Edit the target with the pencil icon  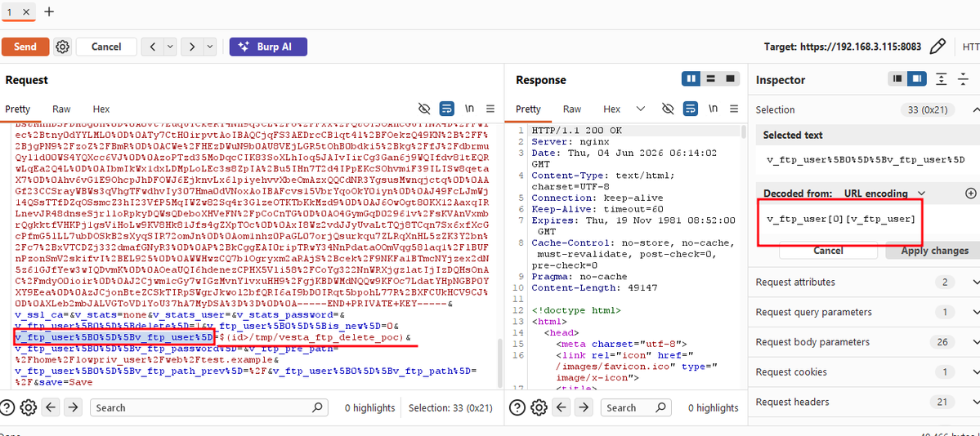(937, 47)
